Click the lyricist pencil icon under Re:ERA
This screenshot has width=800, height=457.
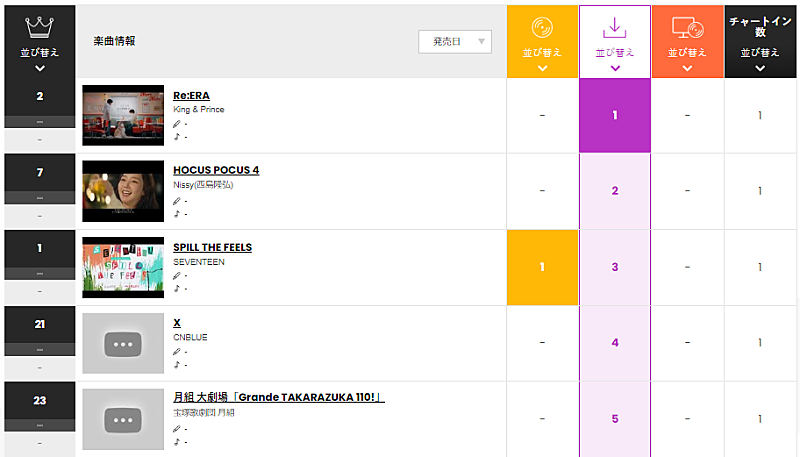(177, 124)
